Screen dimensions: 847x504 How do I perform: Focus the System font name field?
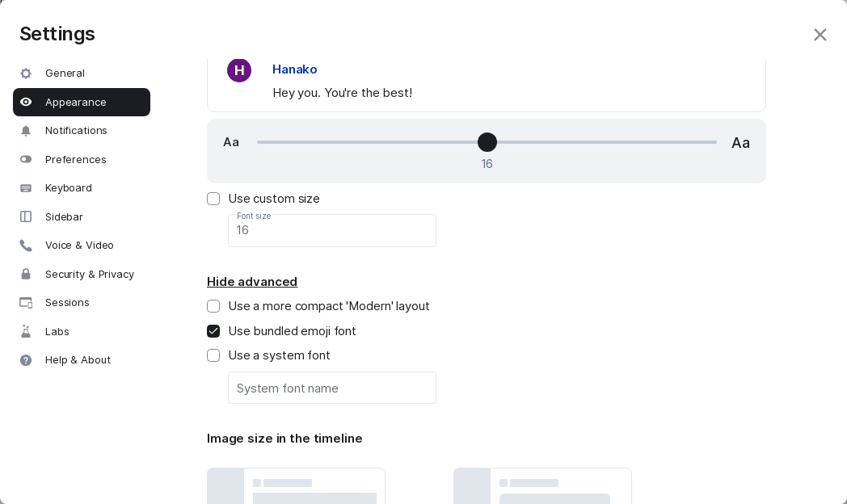332,388
